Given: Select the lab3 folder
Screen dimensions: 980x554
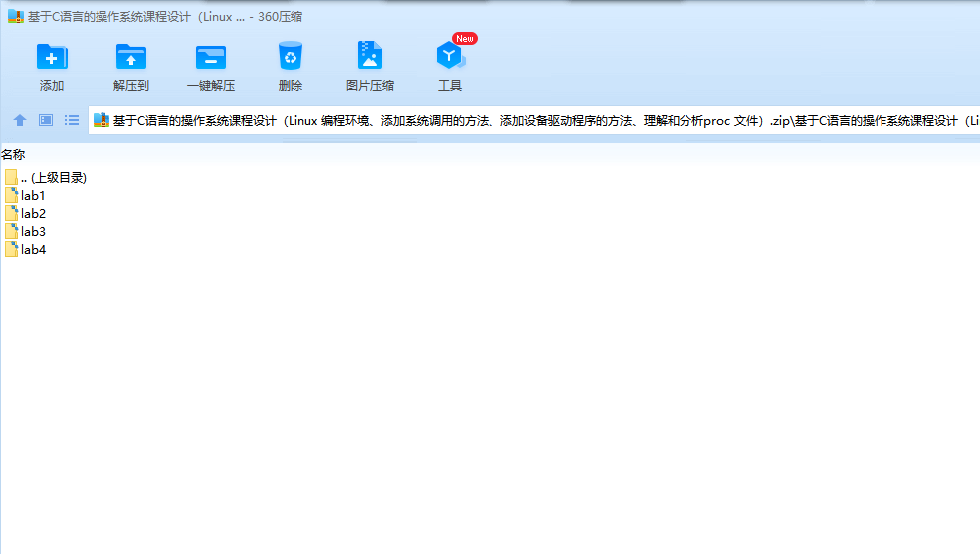Looking at the screenshot, I should [x=26, y=232].
